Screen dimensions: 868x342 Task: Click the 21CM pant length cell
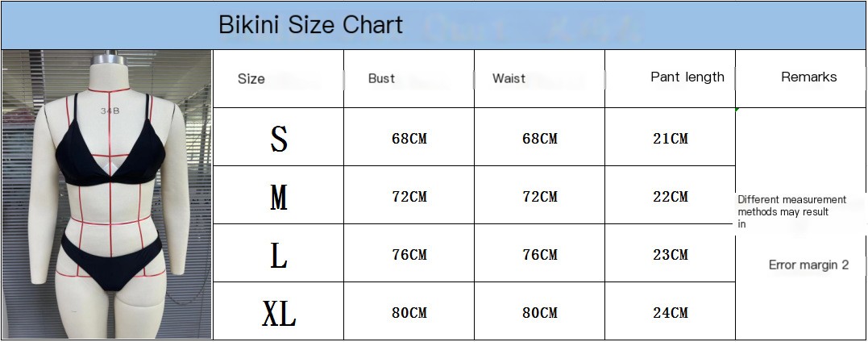[671, 139]
